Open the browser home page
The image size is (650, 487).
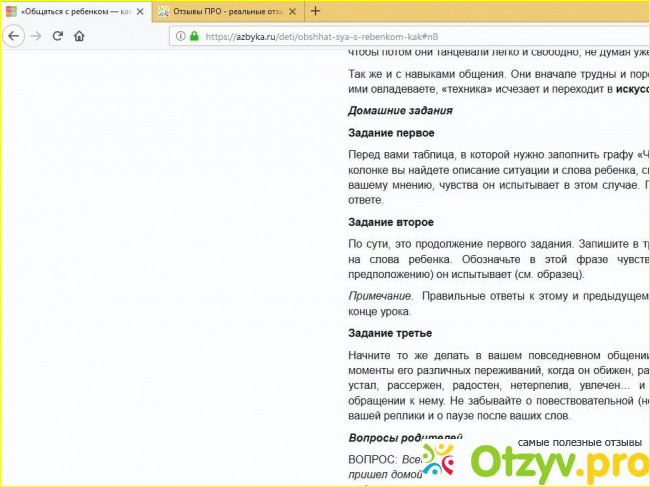79,35
